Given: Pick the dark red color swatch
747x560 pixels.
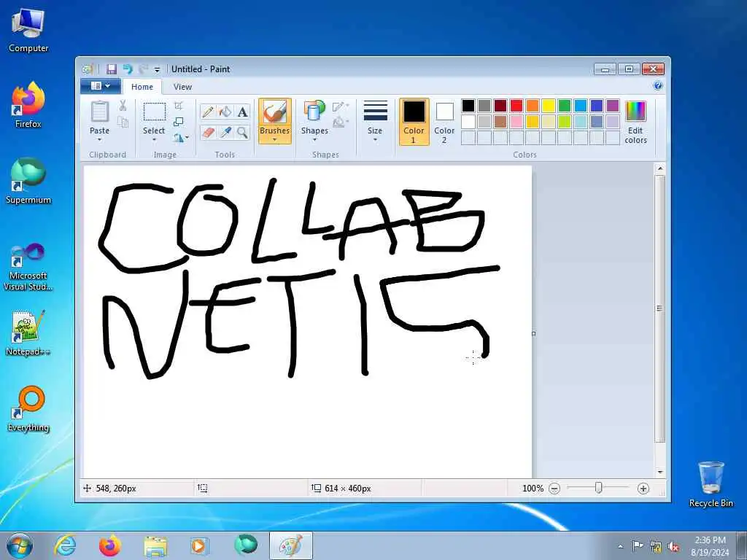Looking at the screenshot, I should [x=500, y=106].
